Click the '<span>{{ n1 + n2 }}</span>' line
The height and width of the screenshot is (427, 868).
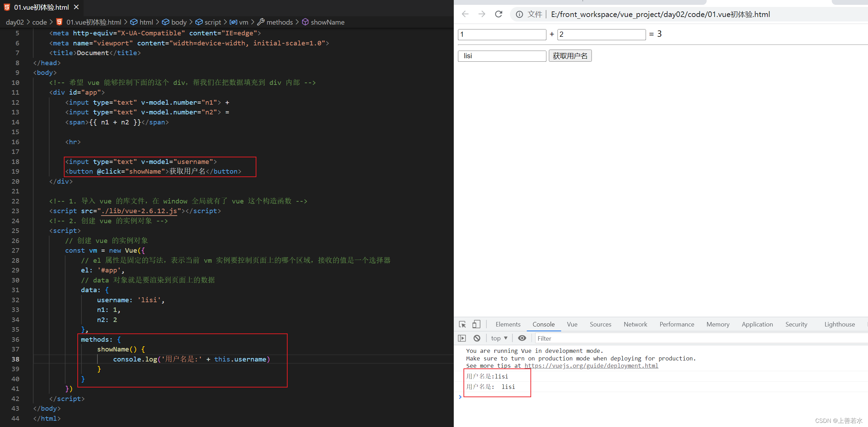117,122
